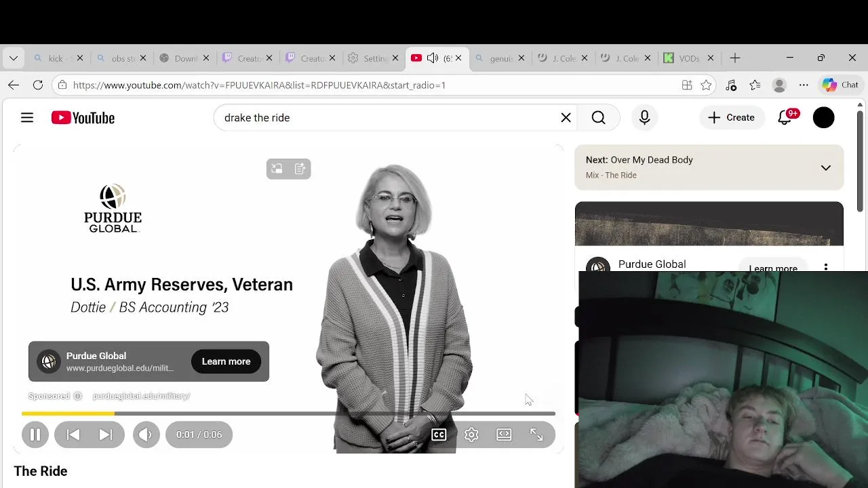Image resolution: width=868 pixels, height=488 pixels.
Task: Open the browser apps icon in address bar
Action: coord(687,85)
